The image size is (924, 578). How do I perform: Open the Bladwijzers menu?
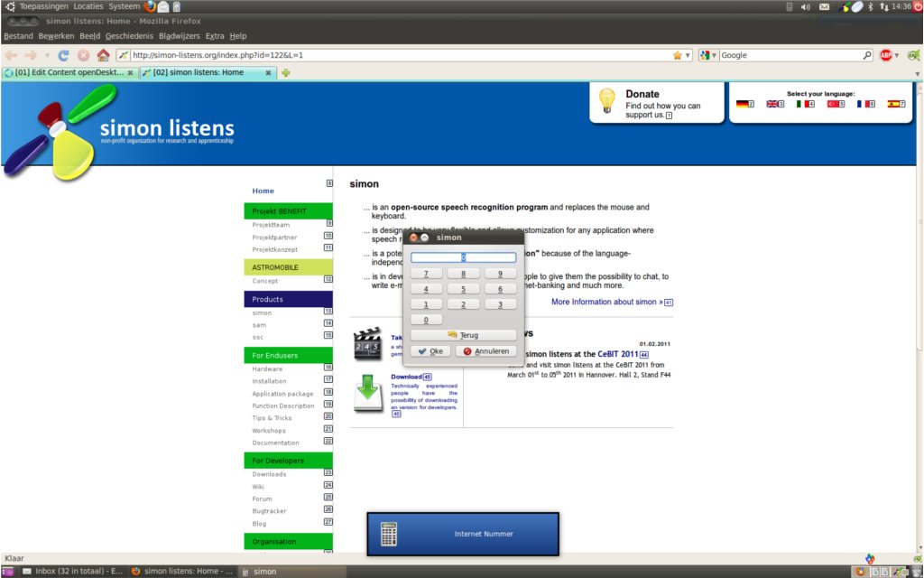click(180, 36)
